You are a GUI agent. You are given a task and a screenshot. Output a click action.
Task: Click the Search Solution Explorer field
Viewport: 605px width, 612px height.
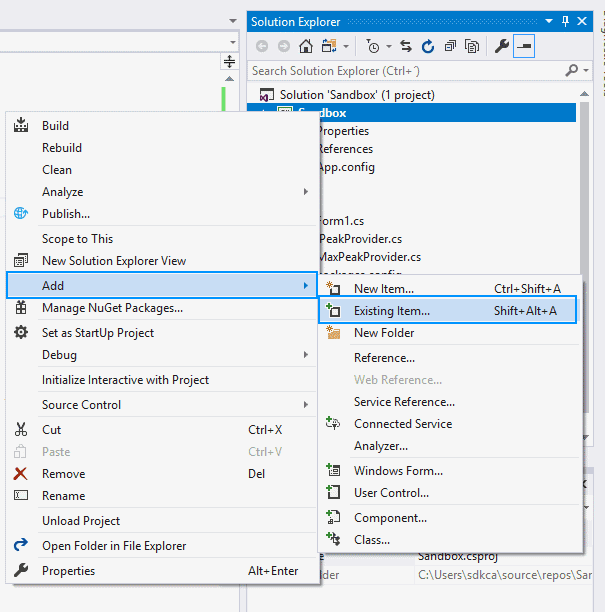point(405,71)
